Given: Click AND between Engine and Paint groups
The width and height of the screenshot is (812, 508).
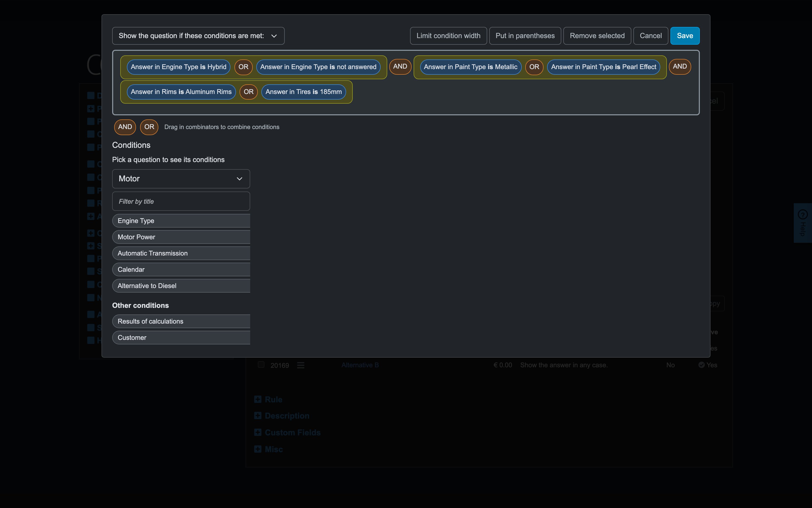Looking at the screenshot, I should [x=400, y=67].
